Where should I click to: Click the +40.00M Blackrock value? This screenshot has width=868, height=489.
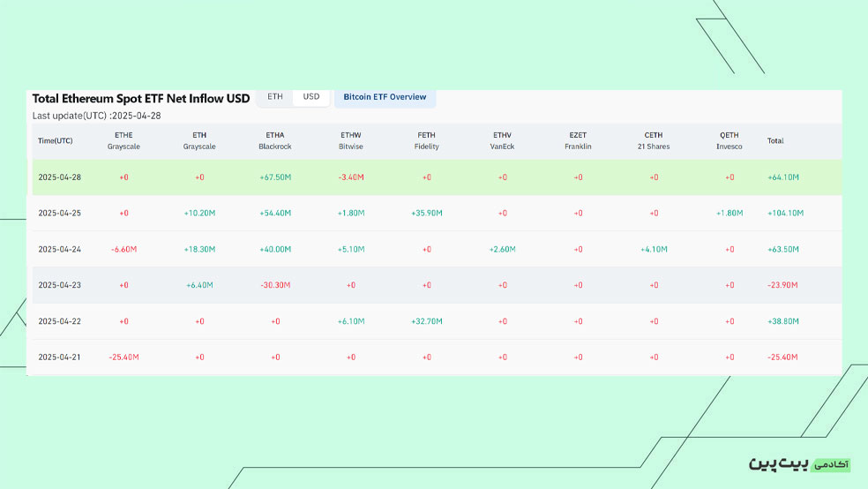point(275,249)
